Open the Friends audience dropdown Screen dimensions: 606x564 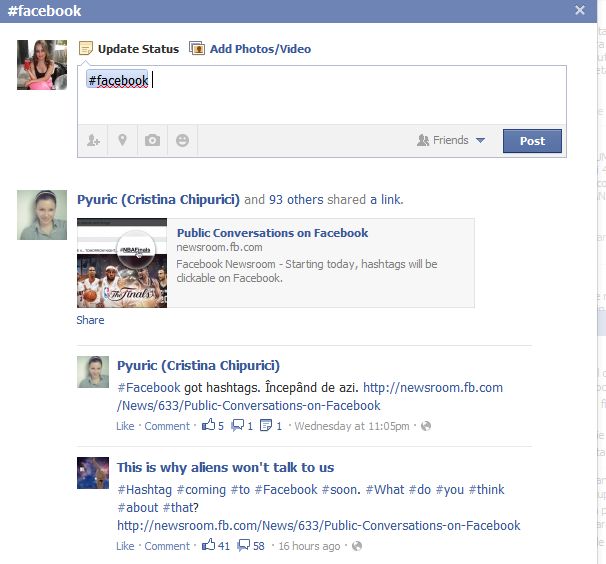[x=451, y=140]
